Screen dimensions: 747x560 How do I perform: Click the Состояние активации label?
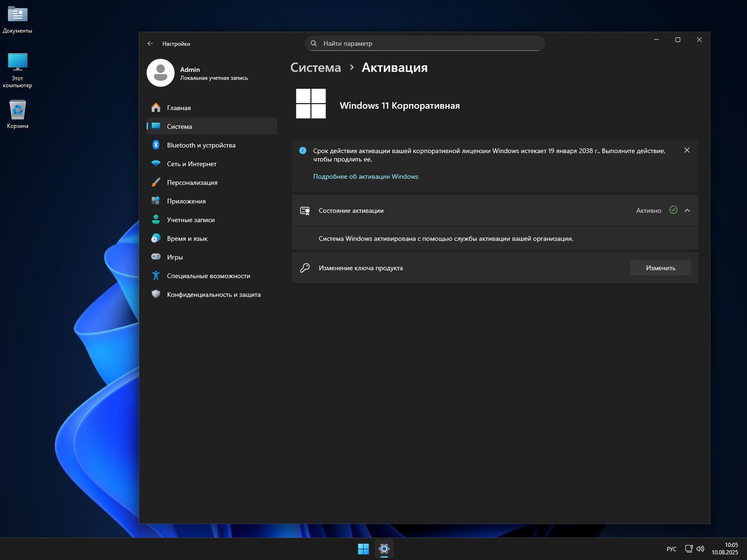coord(351,210)
